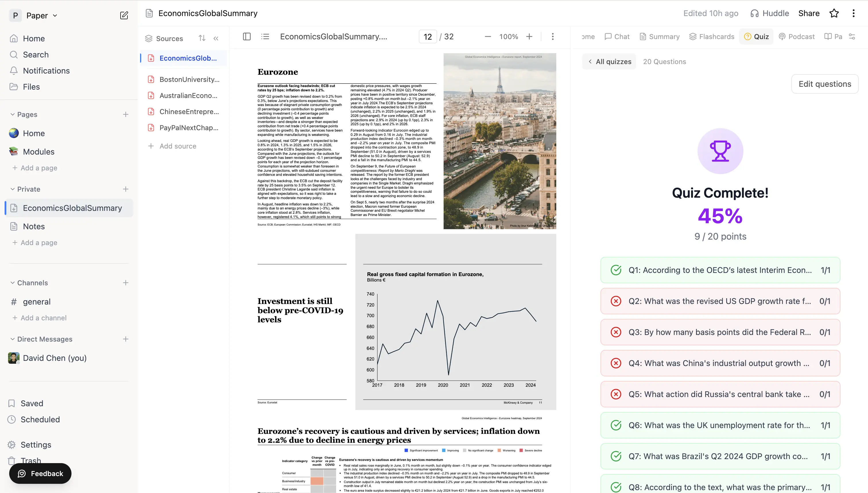Star this document as favorite
868x493 pixels.
834,13
